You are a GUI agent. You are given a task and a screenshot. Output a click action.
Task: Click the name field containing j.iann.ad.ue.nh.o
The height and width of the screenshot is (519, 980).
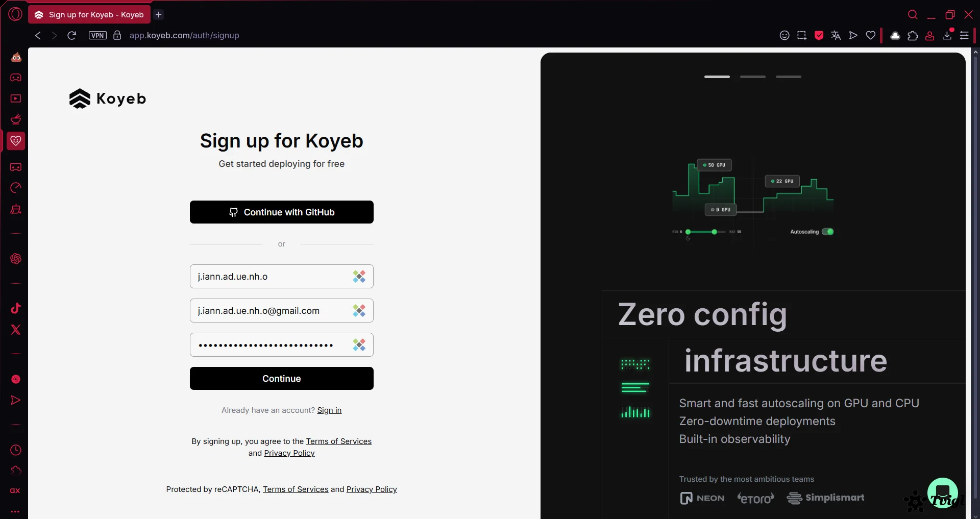282,276
